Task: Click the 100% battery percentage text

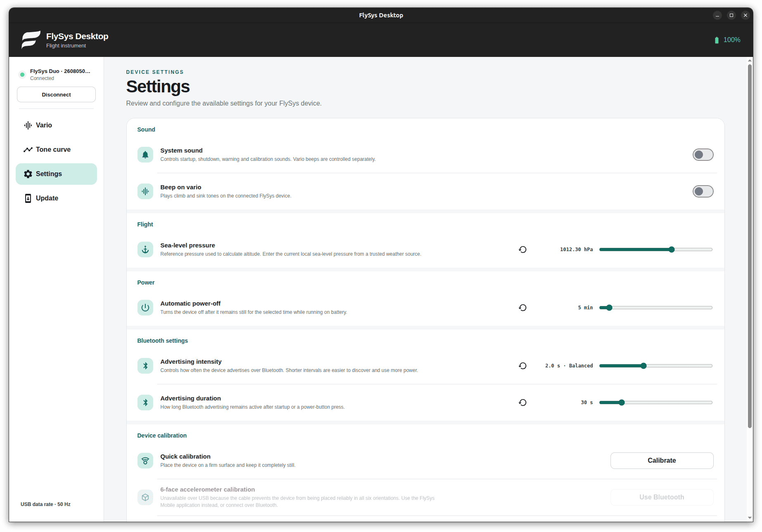Action: [x=732, y=40]
